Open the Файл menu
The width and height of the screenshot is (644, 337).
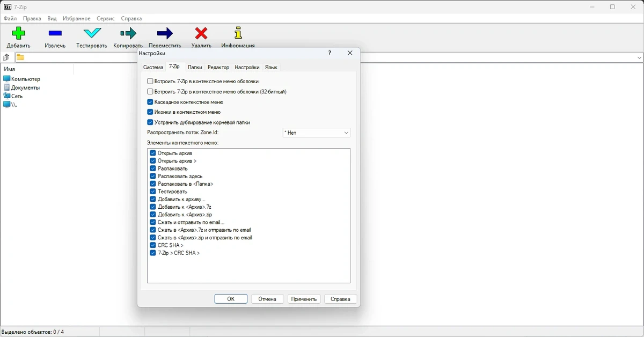pyautogui.click(x=10, y=18)
